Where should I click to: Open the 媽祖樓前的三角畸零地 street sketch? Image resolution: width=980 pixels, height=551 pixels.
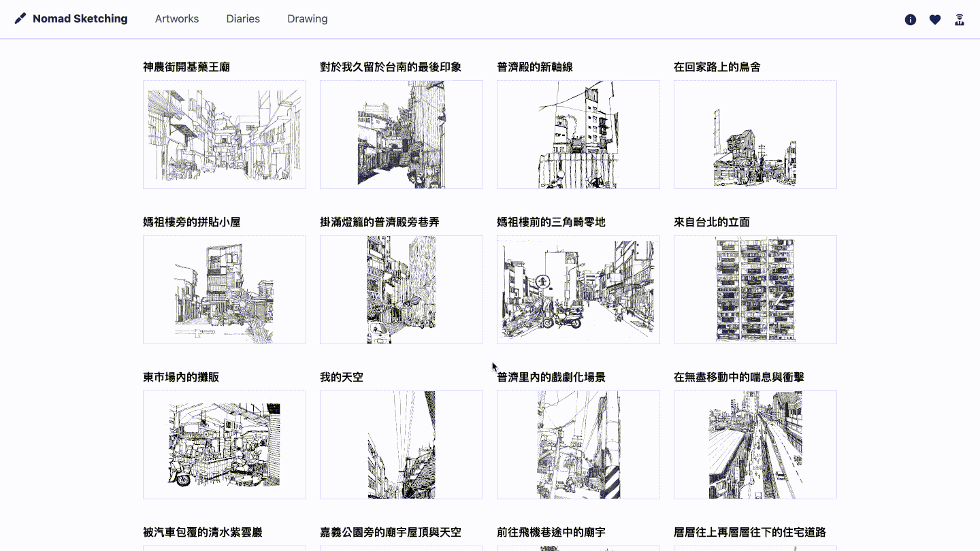tap(578, 290)
